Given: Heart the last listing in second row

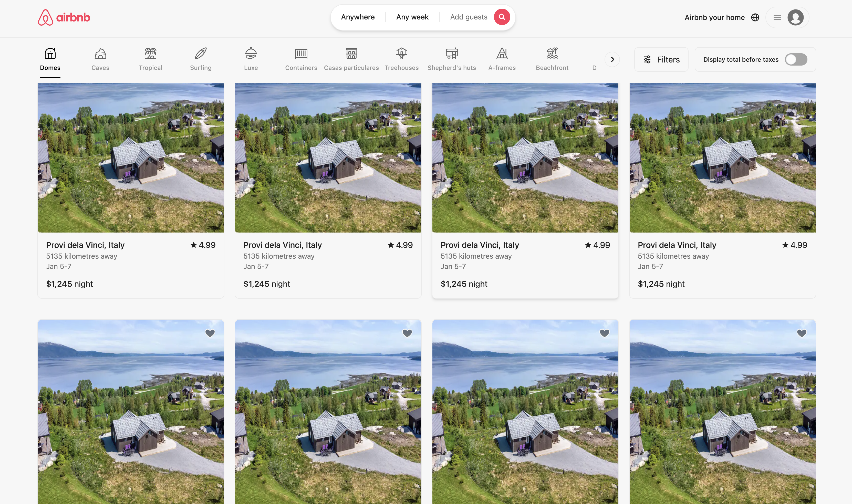Looking at the screenshot, I should point(801,333).
